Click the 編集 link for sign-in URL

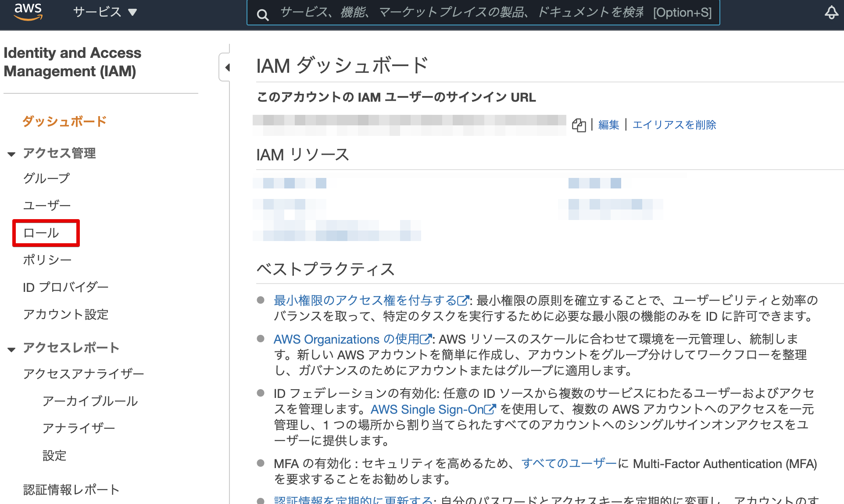click(608, 125)
